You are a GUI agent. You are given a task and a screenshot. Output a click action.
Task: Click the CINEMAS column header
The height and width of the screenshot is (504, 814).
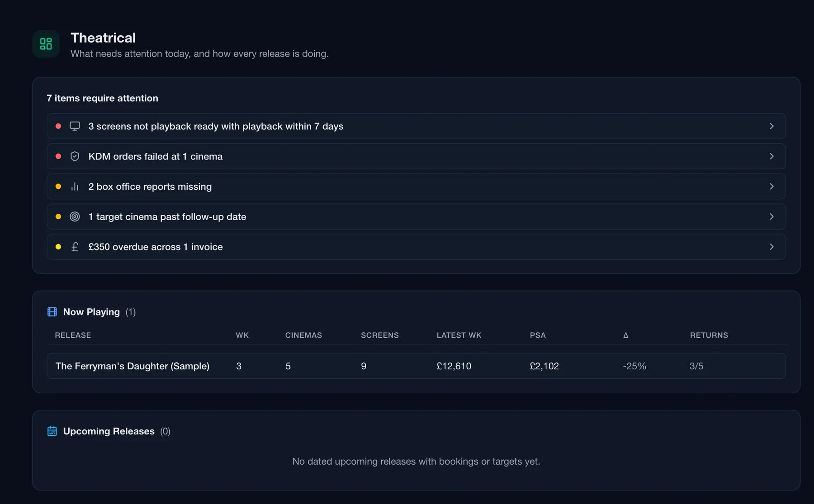click(x=303, y=335)
